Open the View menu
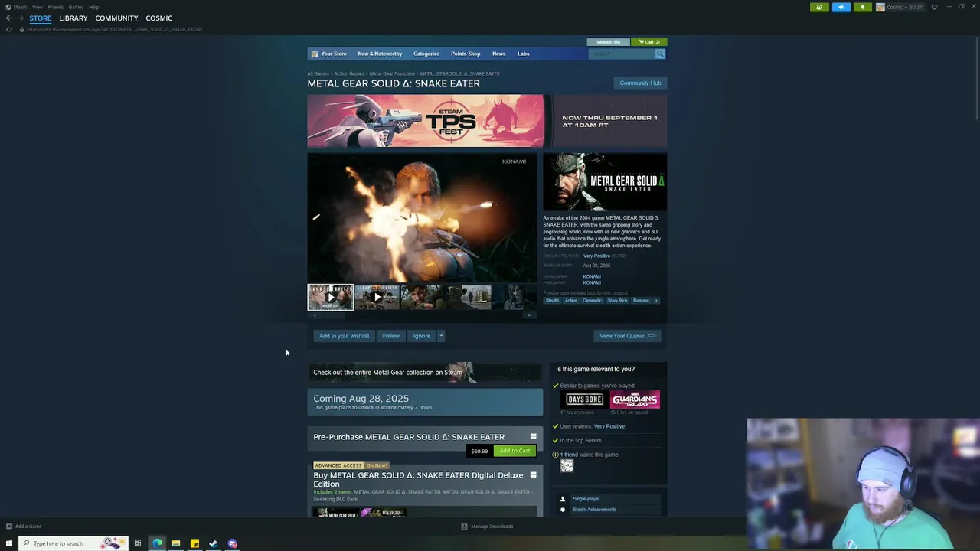 [x=37, y=7]
